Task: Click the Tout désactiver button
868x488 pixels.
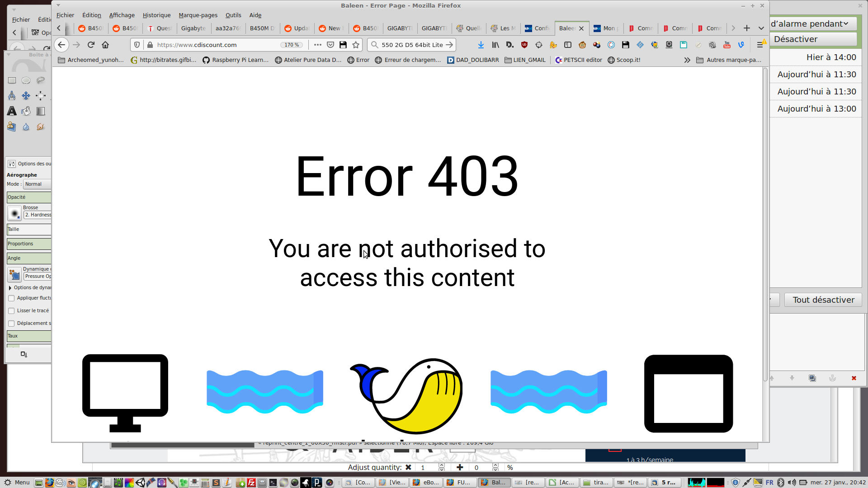Action: (x=823, y=300)
